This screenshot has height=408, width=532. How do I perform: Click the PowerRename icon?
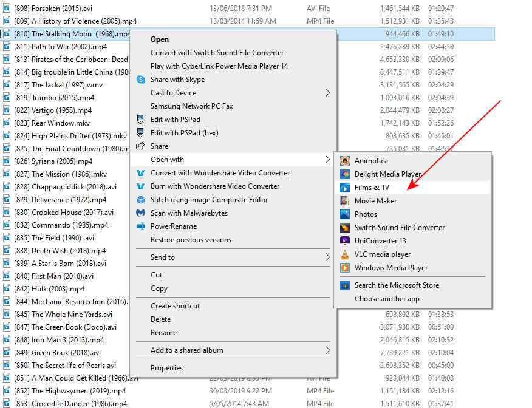tap(140, 226)
